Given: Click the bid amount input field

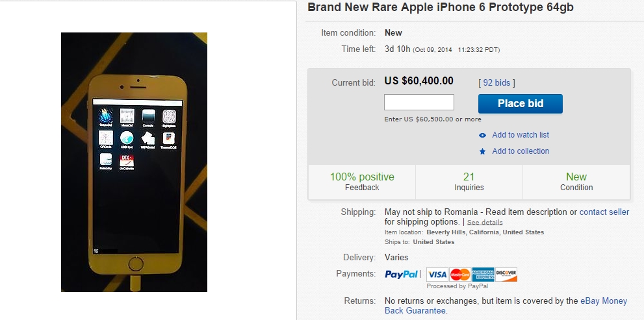Looking at the screenshot, I should [x=419, y=102].
